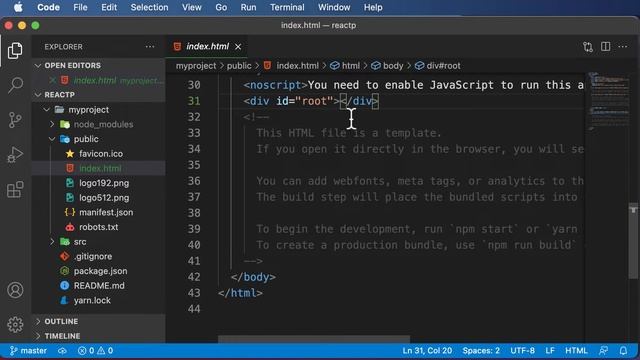Click the editor horizontal scrollbar
The image size is (640, 360).
tap(313, 339)
